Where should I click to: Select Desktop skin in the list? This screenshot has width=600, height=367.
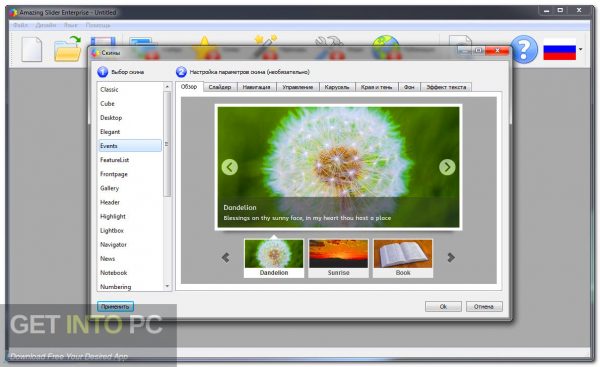[130, 118]
